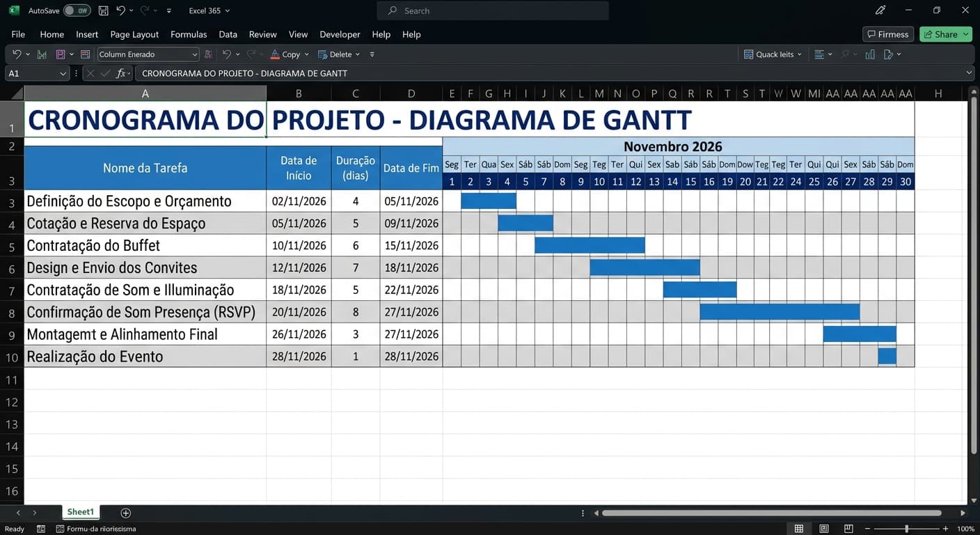This screenshot has height=535, width=980.
Task: Expand the Share button dropdown arrow
Action: pyautogui.click(x=966, y=34)
